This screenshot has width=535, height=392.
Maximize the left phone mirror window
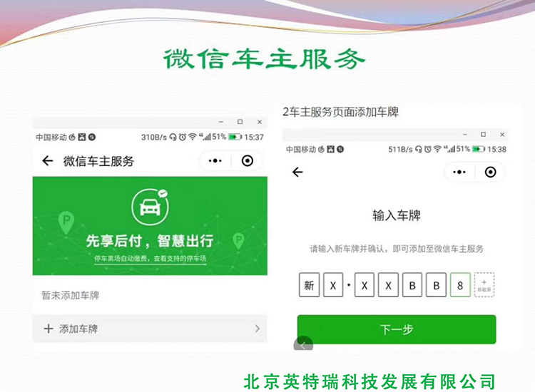pyautogui.click(x=240, y=122)
